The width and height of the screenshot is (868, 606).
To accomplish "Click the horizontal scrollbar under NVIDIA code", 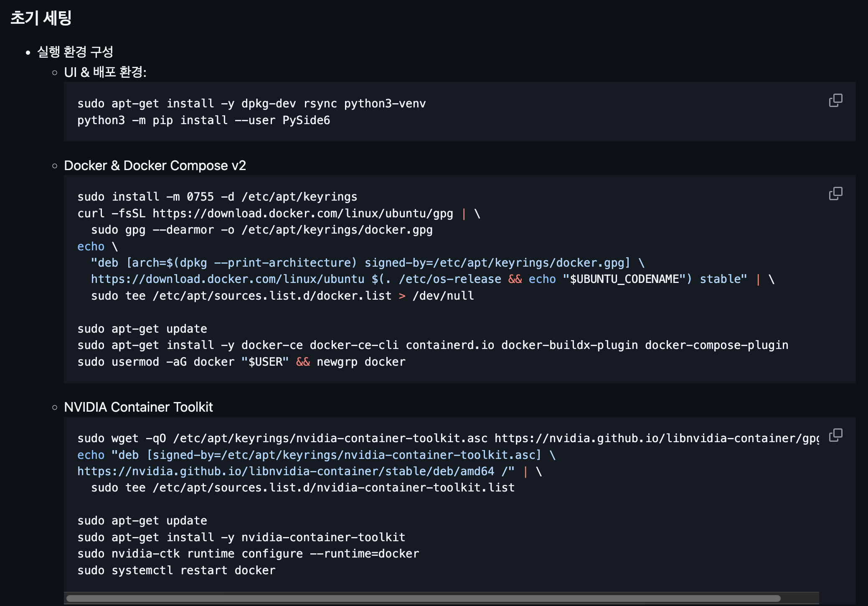I will point(423,598).
